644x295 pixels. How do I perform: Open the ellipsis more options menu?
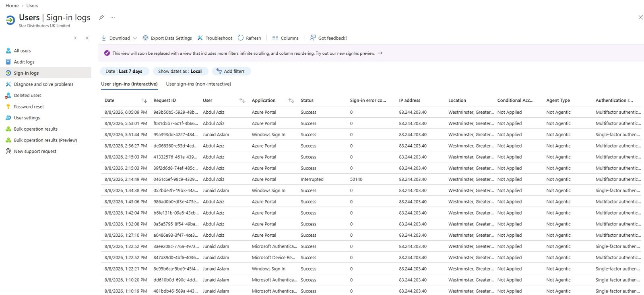click(x=113, y=17)
